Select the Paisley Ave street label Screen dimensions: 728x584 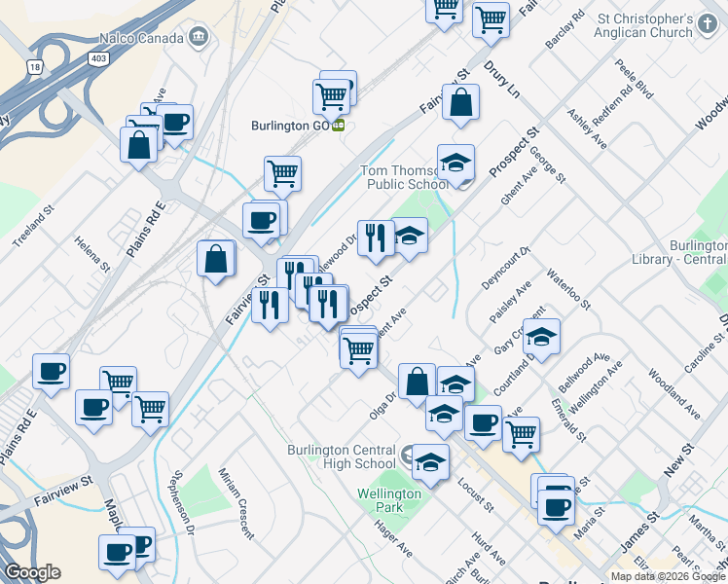pos(510,302)
